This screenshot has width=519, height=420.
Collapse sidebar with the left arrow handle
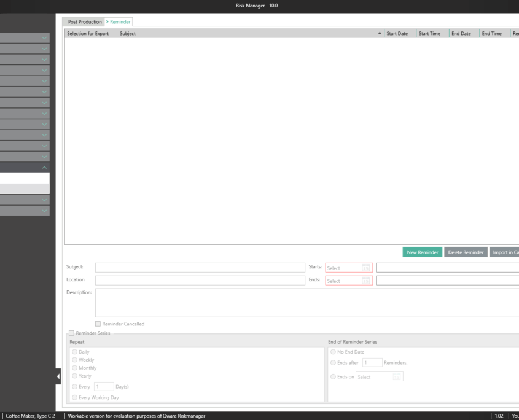click(58, 376)
